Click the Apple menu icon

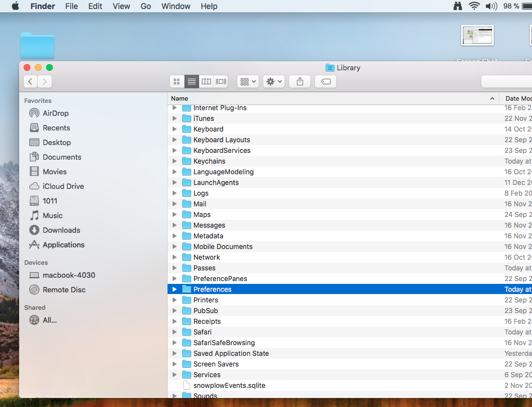coord(15,6)
